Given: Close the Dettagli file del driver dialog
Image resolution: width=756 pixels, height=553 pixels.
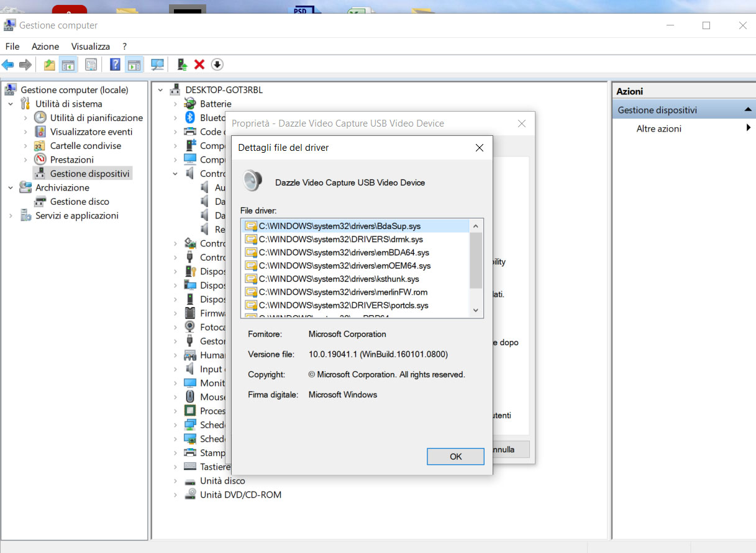Looking at the screenshot, I should click(479, 148).
